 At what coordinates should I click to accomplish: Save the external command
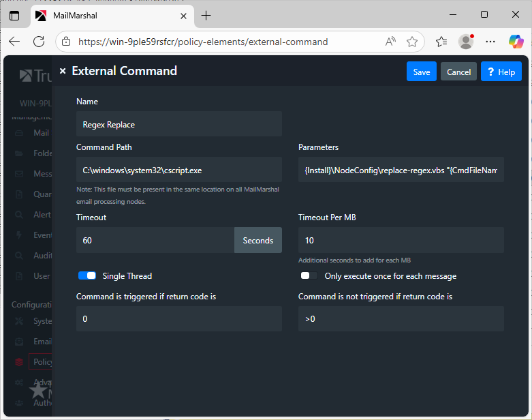pyautogui.click(x=422, y=72)
